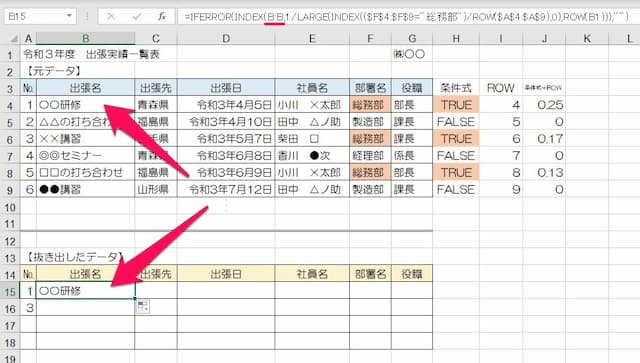The image size is (640, 363).
Task: Click the Insert Function fx icon
Action: point(162,16)
